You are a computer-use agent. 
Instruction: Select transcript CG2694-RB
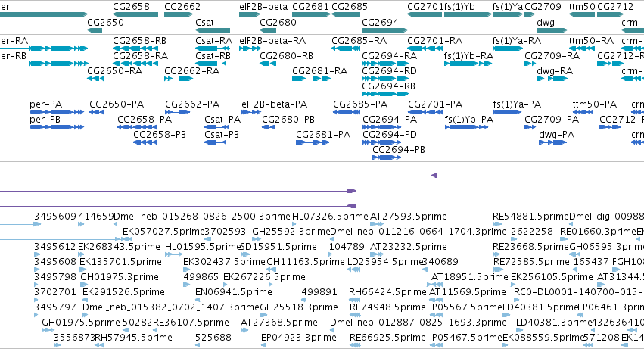tap(385, 94)
